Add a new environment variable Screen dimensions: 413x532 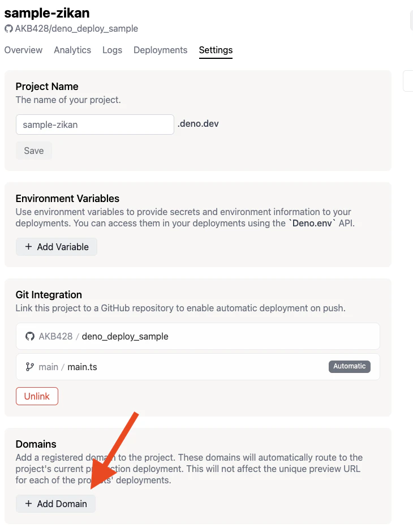tap(57, 247)
